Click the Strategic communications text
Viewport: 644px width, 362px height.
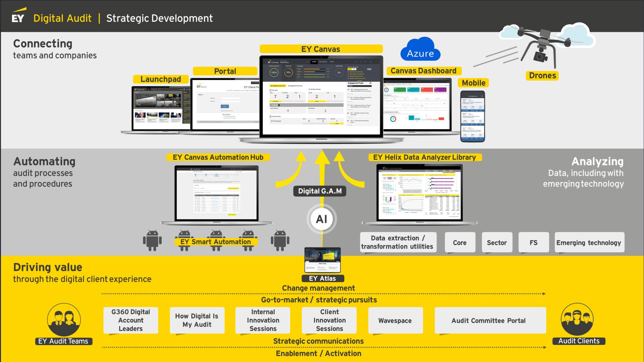click(318, 341)
